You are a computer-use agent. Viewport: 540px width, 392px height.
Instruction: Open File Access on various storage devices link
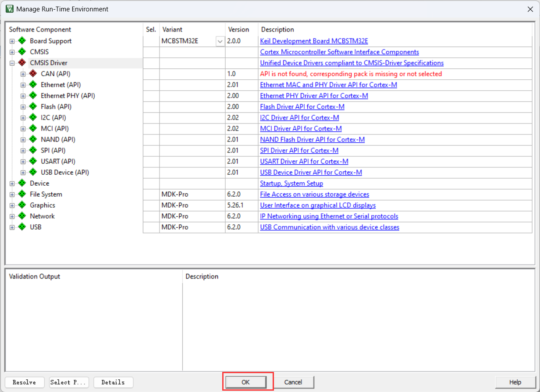tap(314, 194)
